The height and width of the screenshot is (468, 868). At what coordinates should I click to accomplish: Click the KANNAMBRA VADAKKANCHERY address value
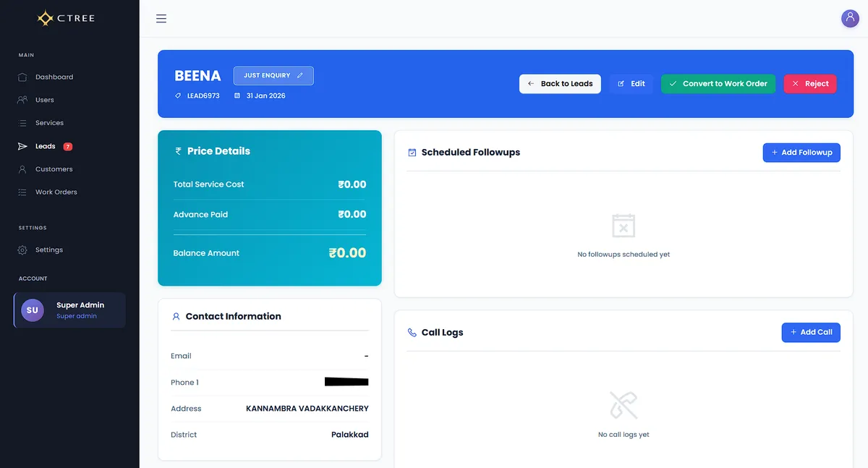click(307, 409)
